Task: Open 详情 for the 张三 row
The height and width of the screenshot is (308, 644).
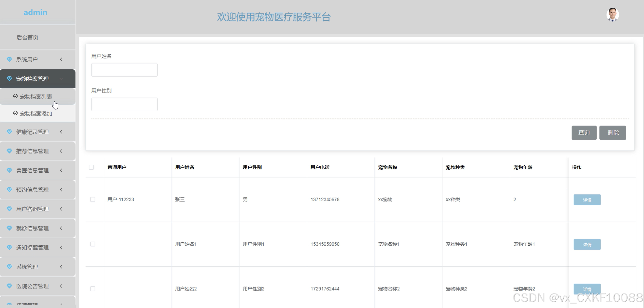Action: tap(587, 200)
